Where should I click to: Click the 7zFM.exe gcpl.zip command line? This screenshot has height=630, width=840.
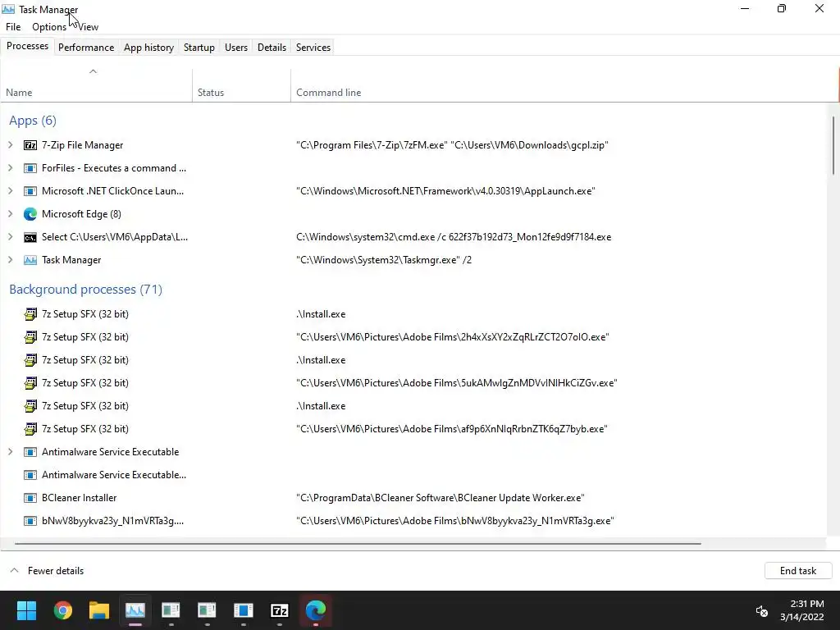pyautogui.click(x=452, y=145)
